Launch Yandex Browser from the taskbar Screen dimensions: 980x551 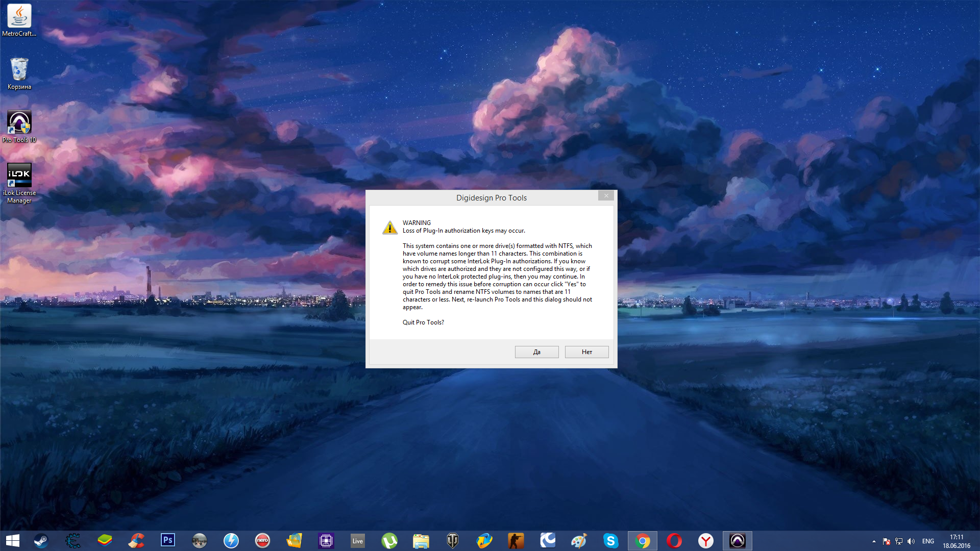[x=706, y=541]
